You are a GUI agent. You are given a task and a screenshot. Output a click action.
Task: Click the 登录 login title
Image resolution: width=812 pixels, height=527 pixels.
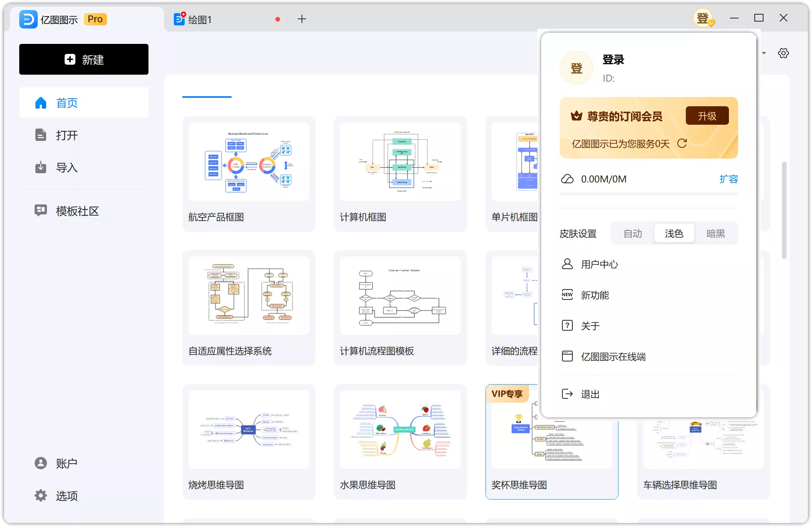click(x=613, y=59)
